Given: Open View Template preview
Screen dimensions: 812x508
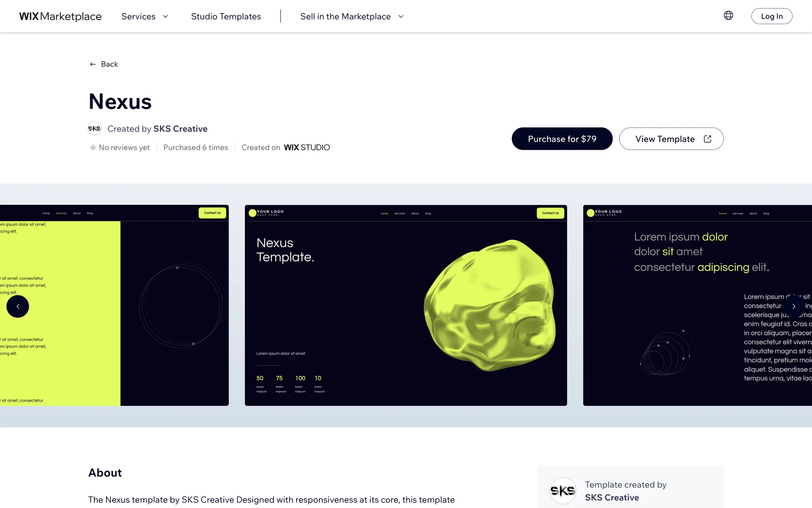Looking at the screenshot, I should [x=664, y=139].
